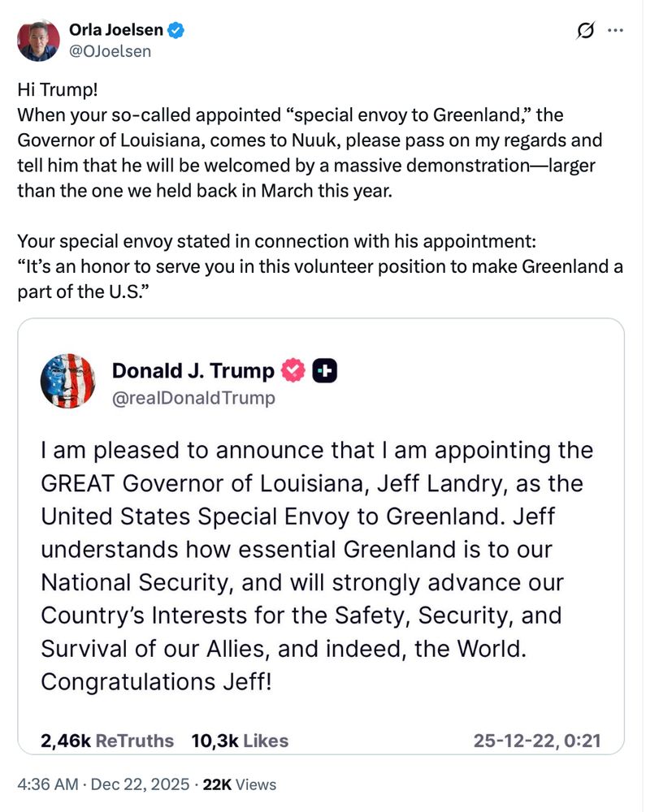Open Orla Joelsen's profile picture

(x=39, y=41)
